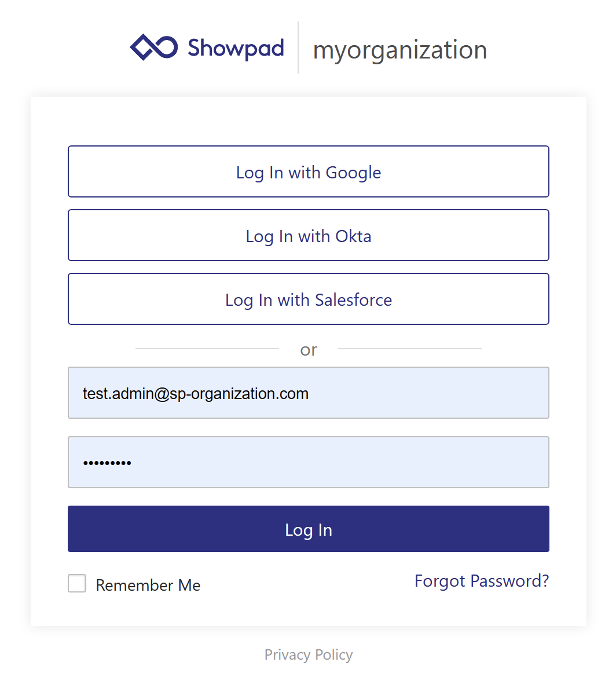This screenshot has height=673, width=616.
Task: Click the "or" separator text
Action: (x=309, y=350)
